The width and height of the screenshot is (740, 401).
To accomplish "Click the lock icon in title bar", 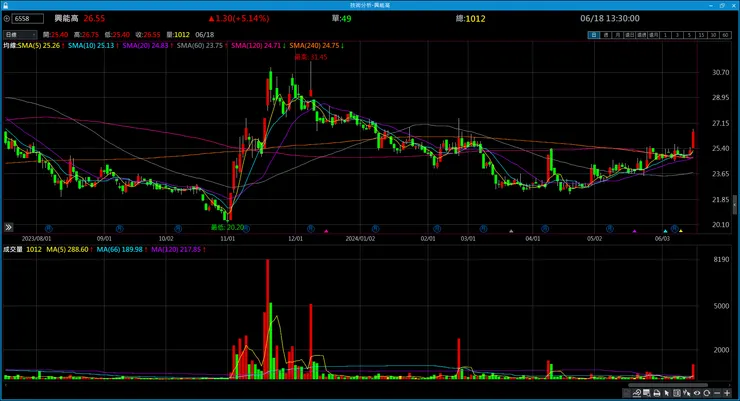I will click(5, 5).
